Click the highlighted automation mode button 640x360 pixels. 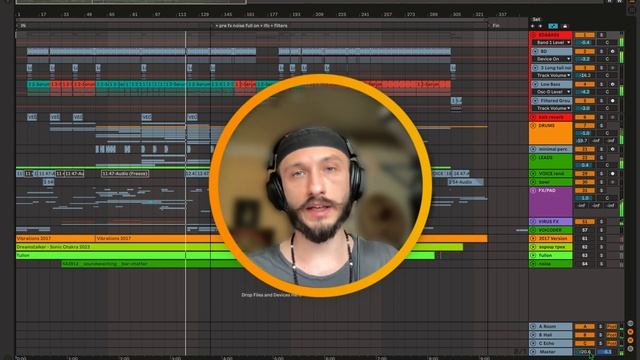click(x=553, y=26)
